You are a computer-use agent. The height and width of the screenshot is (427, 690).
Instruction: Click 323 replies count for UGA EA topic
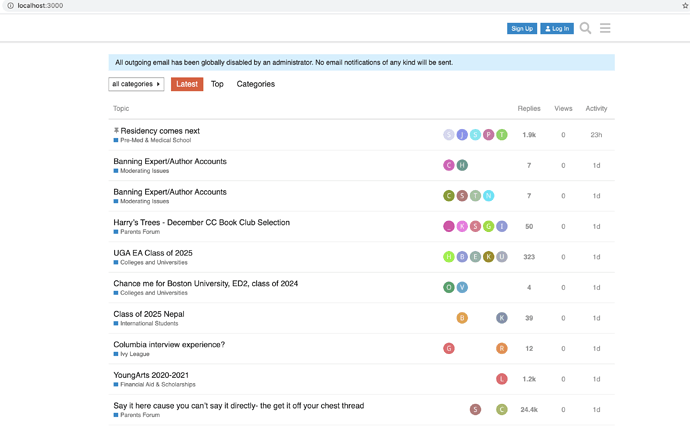coord(529,257)
